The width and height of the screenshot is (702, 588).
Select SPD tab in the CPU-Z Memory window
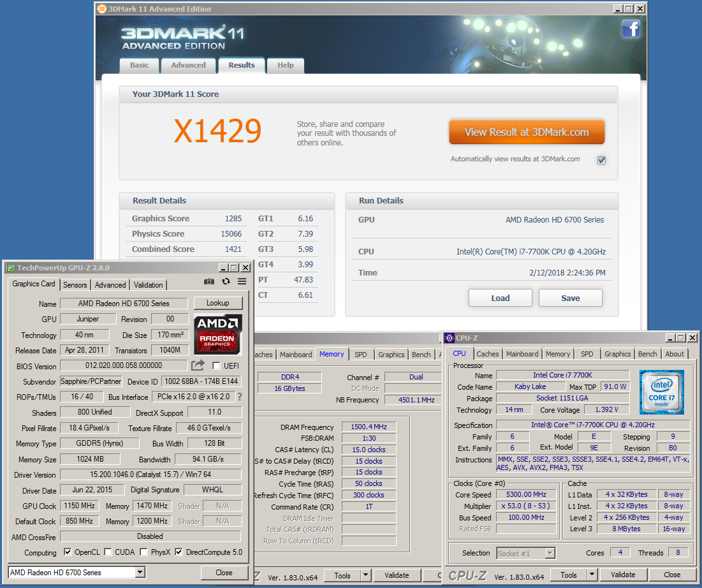coord(360,354)
